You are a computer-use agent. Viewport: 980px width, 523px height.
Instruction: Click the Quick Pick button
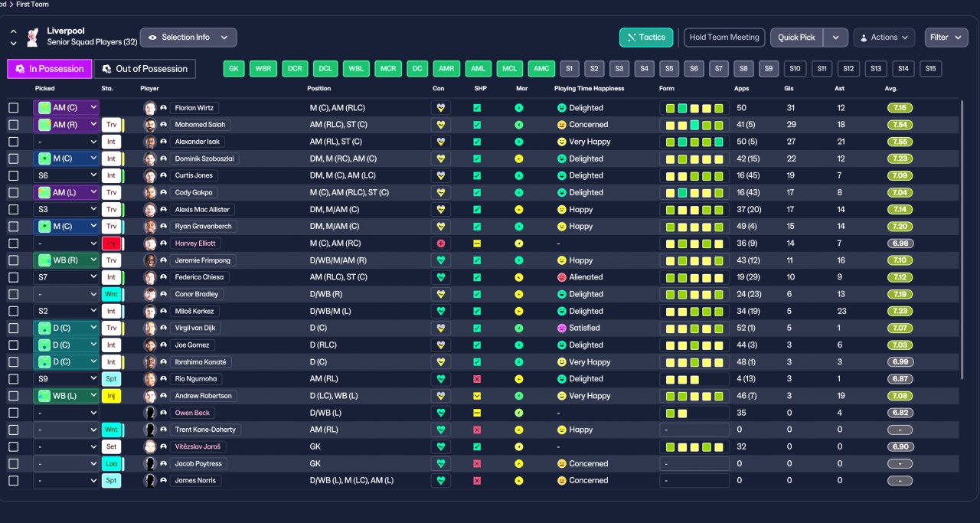pos(797,38)
